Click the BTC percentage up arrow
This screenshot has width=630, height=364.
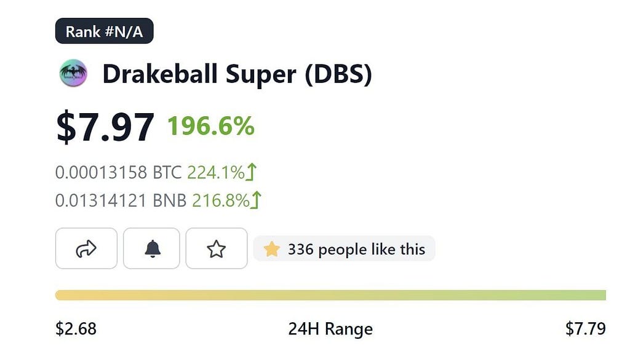[x=251, y=172]
